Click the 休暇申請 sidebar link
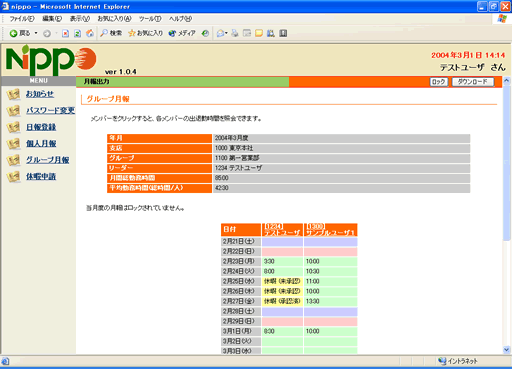The height and width of the screenshot is (369, 512). (x=41, y=176)
